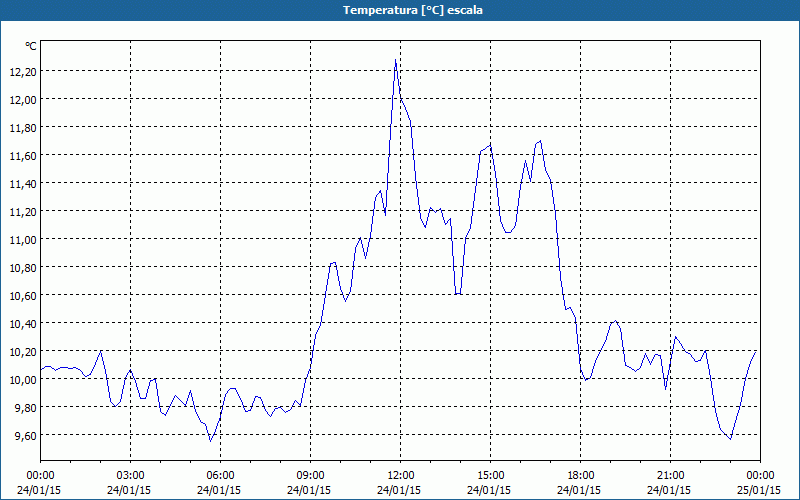This screenshot has height=500, width=800.
Task: Select the 10,40 temperature axis label
Action: [23, 324]
